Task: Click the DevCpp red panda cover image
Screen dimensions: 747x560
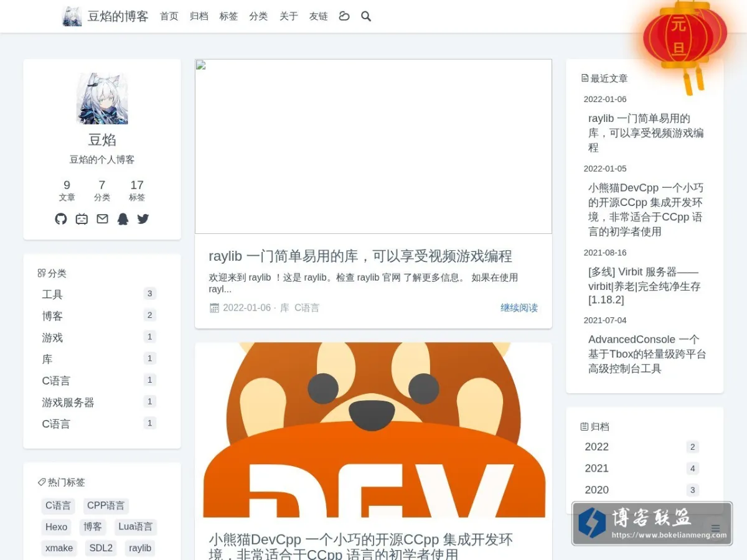Action: coord(374,430)
